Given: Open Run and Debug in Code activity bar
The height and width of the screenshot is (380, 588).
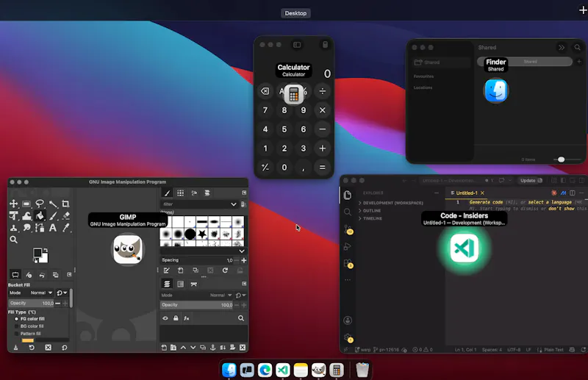Looking at the screenshot, I should point(348,246).
